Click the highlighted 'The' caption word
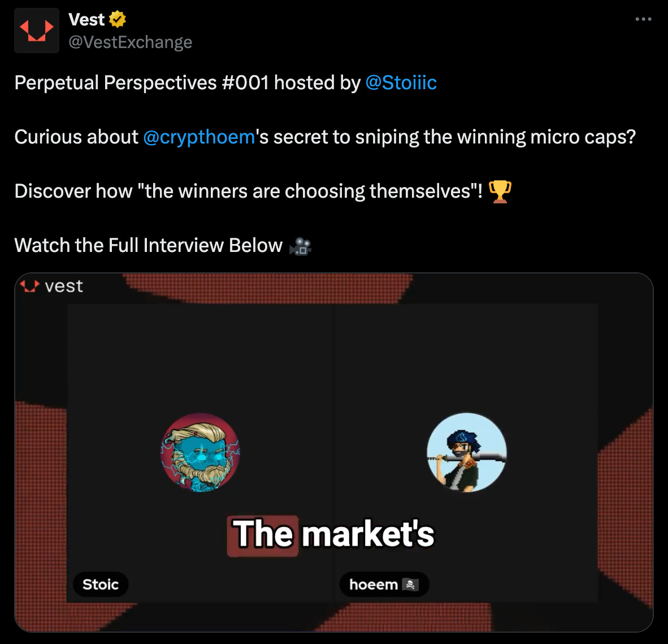 [263, 535]
